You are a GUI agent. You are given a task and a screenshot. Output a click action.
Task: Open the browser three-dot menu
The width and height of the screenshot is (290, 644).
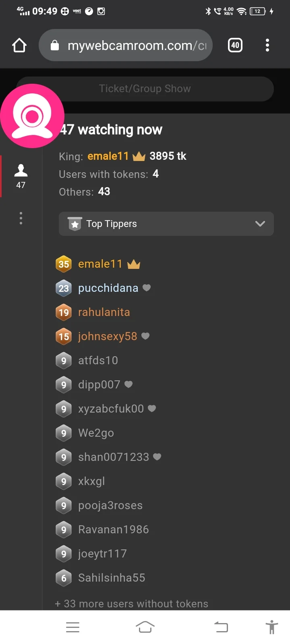click(267, 45)
